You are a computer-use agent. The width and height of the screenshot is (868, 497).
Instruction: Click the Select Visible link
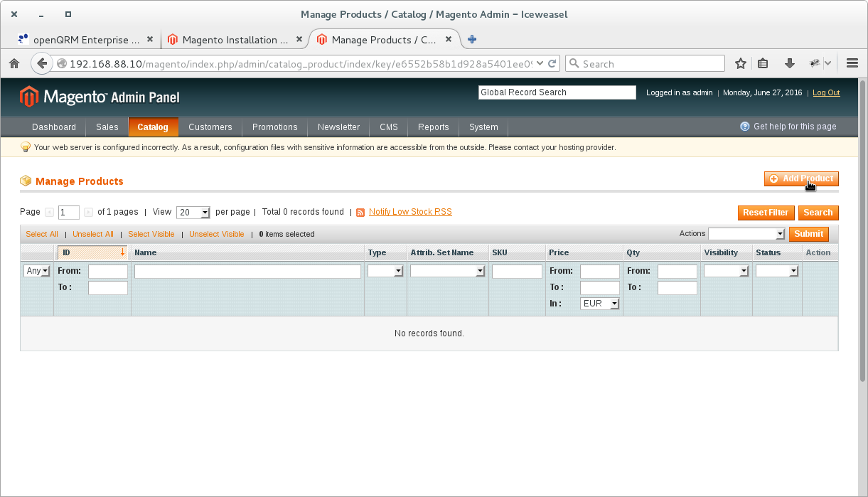151,234
